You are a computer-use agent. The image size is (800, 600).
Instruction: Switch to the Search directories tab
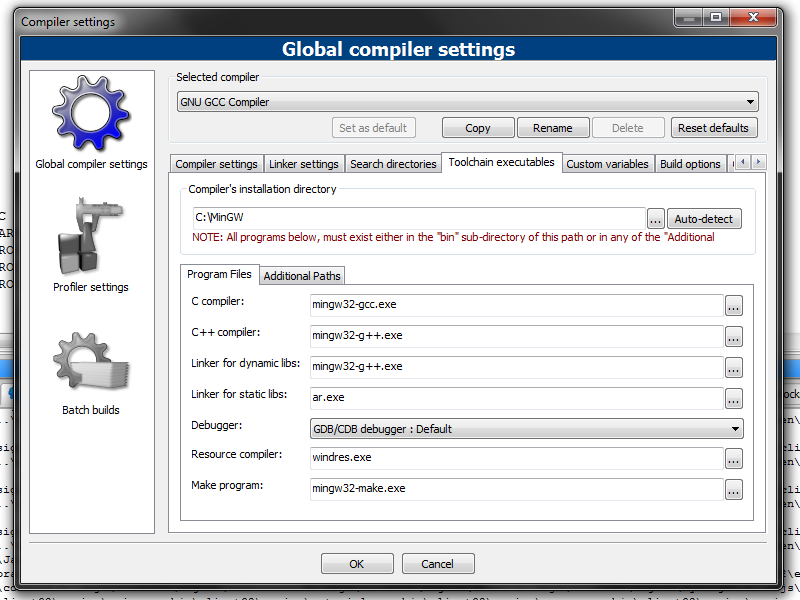coord(393,164)
